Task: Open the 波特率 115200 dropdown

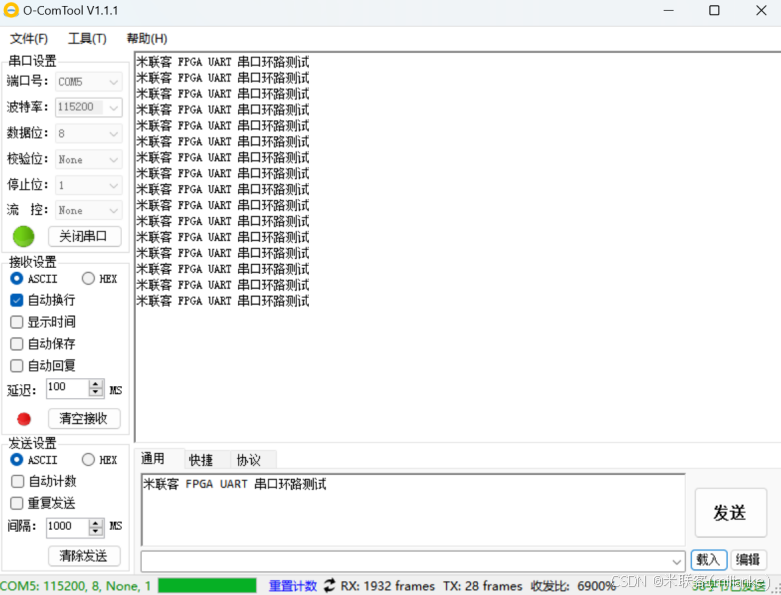Action: point(89,107)
